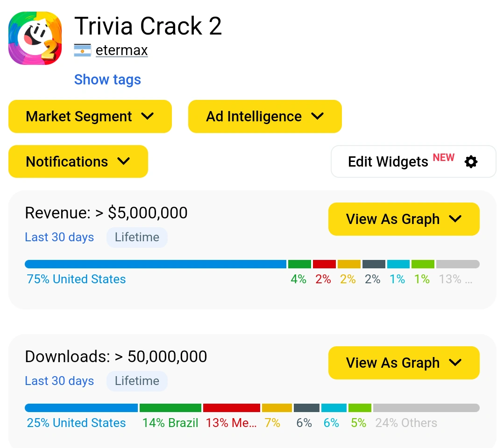Screen dimensions: 504x448
Task: Select Last 30 days in the Downloads widget
Action: tap(59, 381)
